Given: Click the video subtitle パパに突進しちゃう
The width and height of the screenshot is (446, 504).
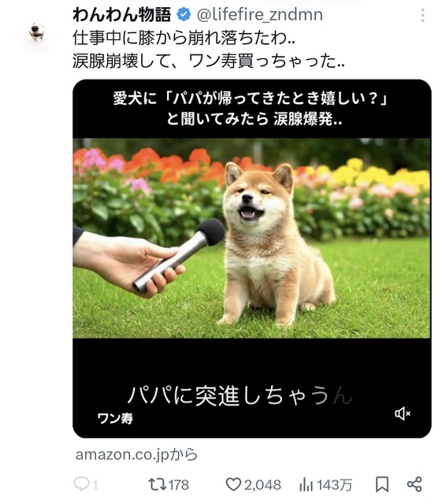Looking at the screenshot, I should point(229,395).
